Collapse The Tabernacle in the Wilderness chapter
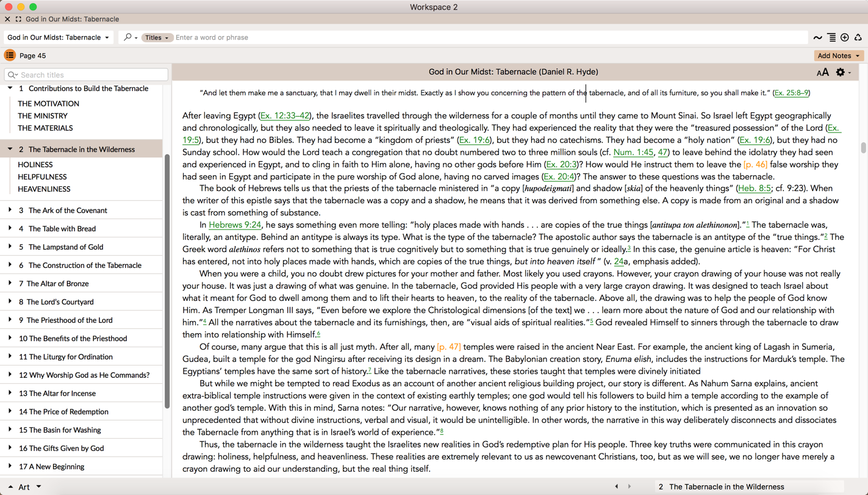Viewport: 868px width, 495px height. [x=10, y=149]
